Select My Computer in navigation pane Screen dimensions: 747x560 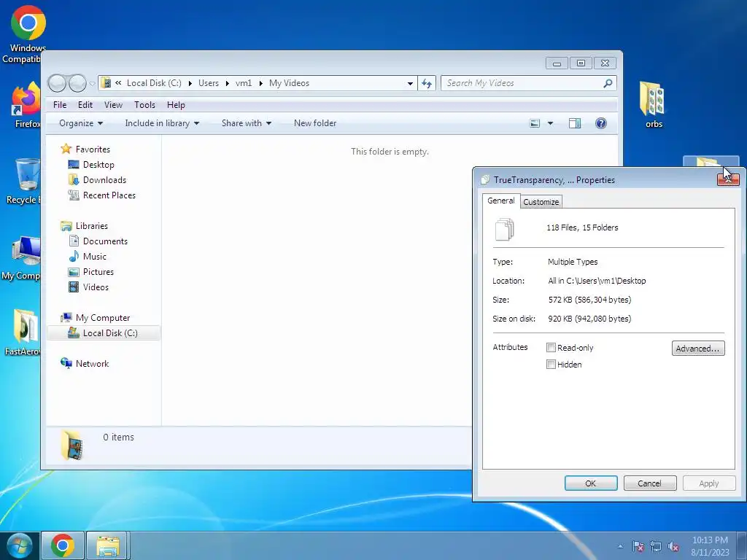coord(102,318)
